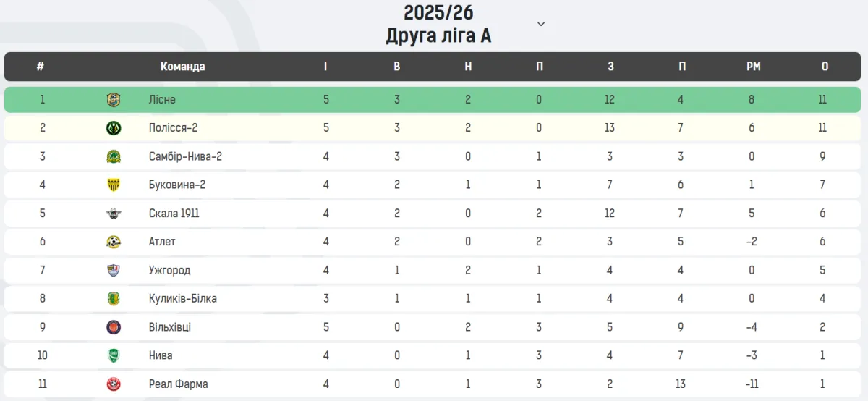
Task: Click the Буковина-2 team crest
Action: (114, 185)
